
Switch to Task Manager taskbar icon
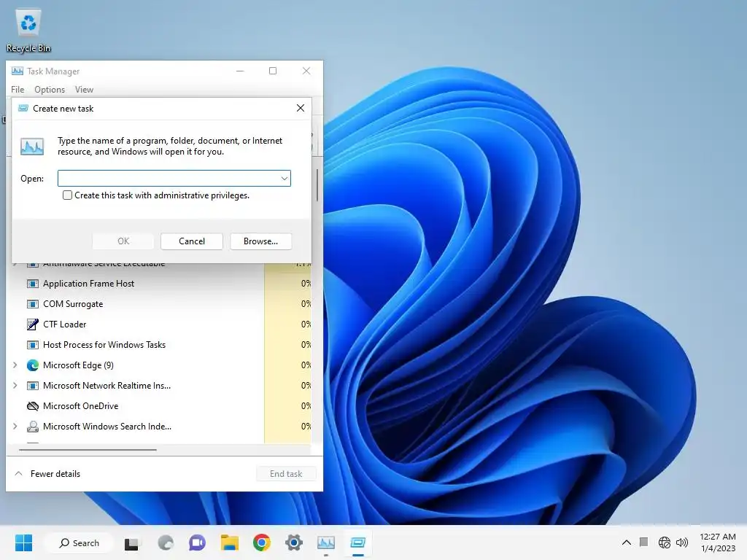326,542
